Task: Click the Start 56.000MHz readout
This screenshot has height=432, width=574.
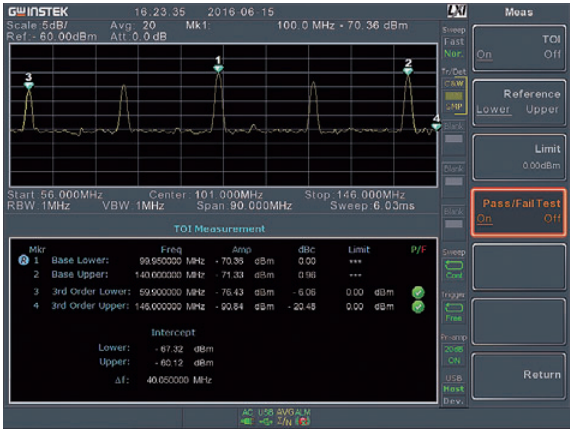Action: click(x=55, y=195)
